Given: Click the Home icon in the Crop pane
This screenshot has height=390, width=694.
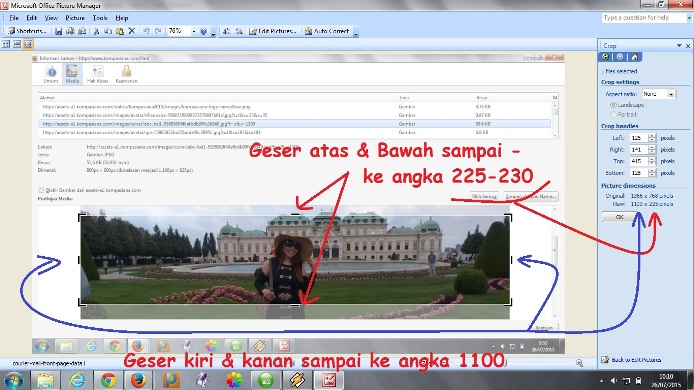Looking at the screenshot, I should 634,57.
